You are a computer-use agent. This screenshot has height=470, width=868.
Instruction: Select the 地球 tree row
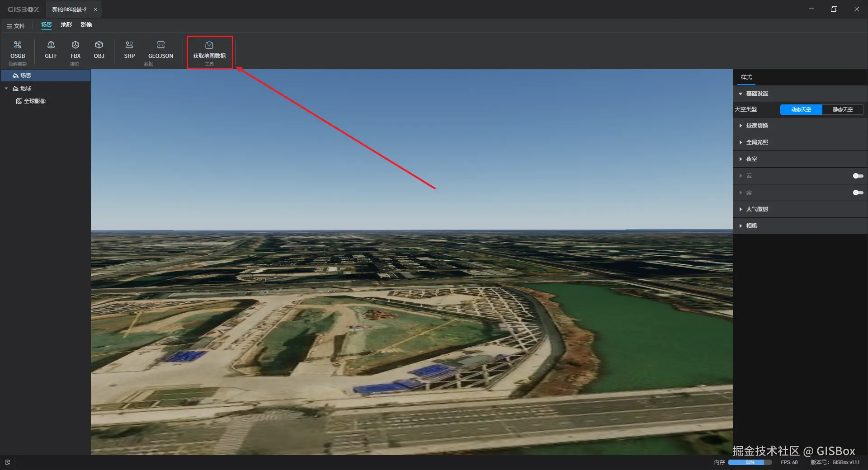(45, 88)
